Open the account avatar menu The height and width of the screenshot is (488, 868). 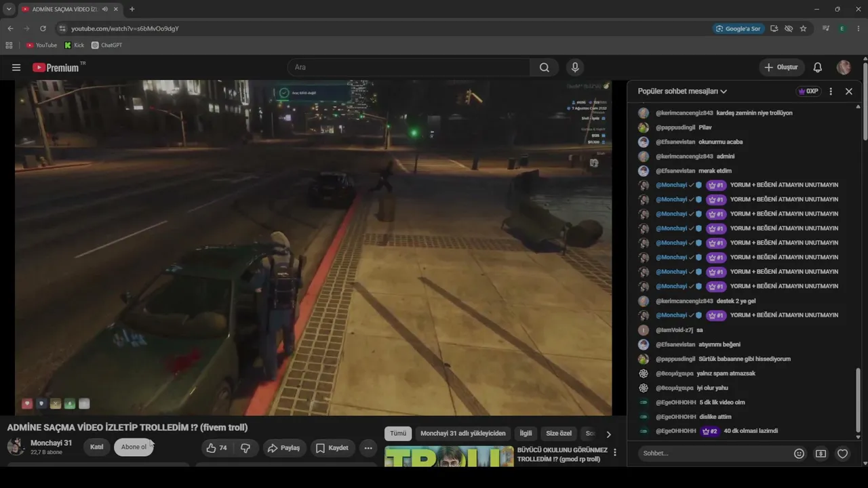click(x=844, y=67)
